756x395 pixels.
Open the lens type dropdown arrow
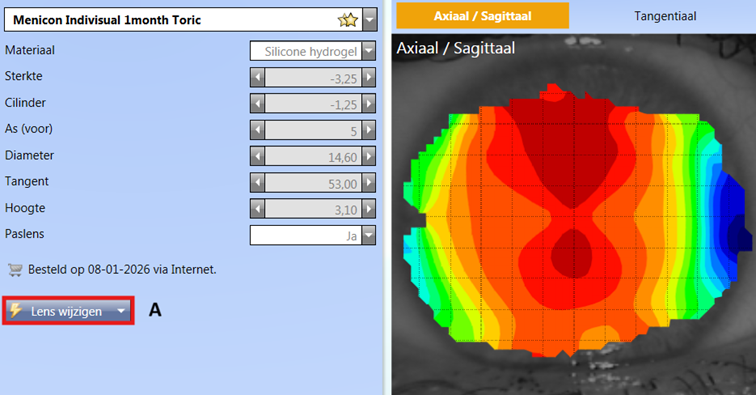(x=370, y=20)
